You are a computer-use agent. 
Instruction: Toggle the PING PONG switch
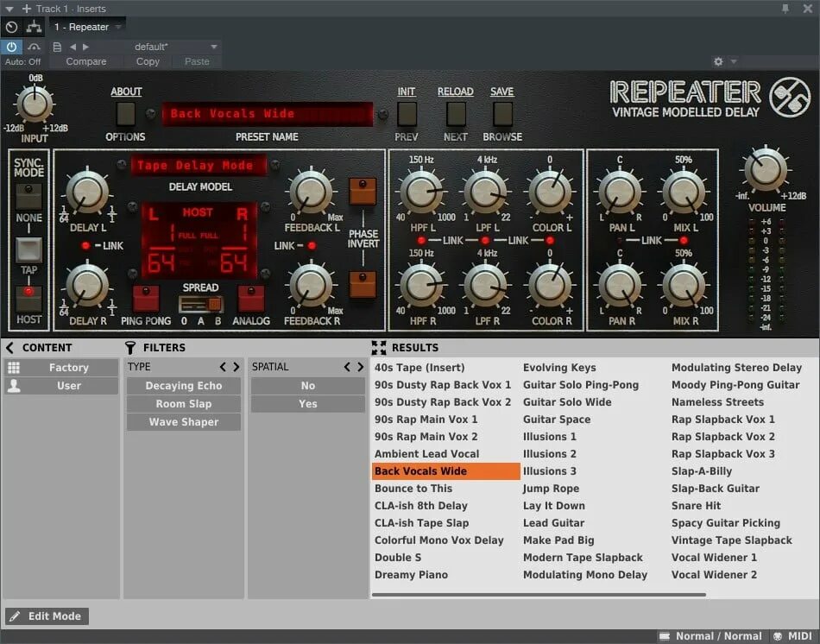146,299
